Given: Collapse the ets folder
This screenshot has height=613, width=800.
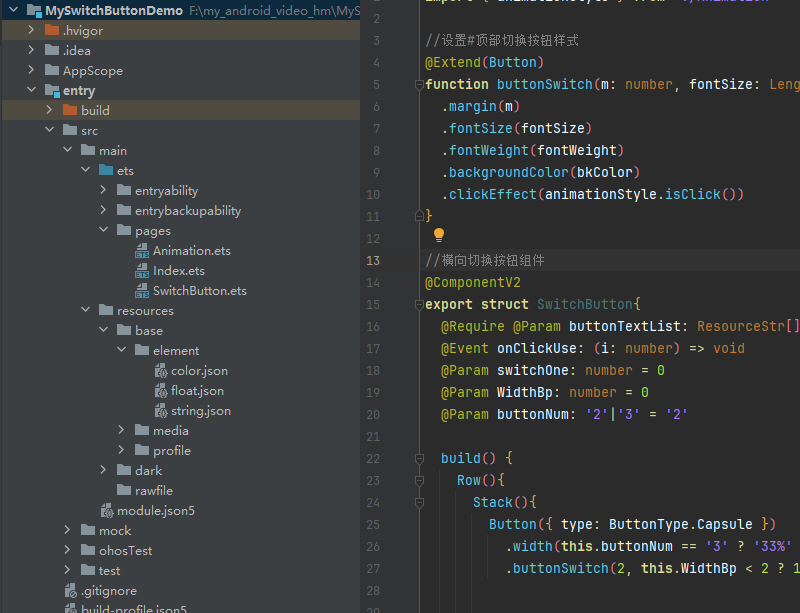Looking at the screenshot, I should (x=85, y=169).
